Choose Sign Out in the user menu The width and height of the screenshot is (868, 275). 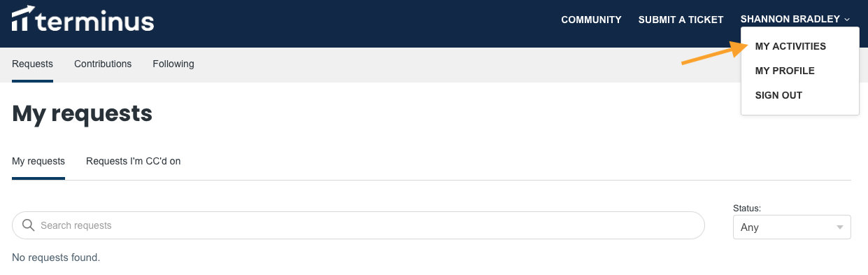[x=778, y=95]
